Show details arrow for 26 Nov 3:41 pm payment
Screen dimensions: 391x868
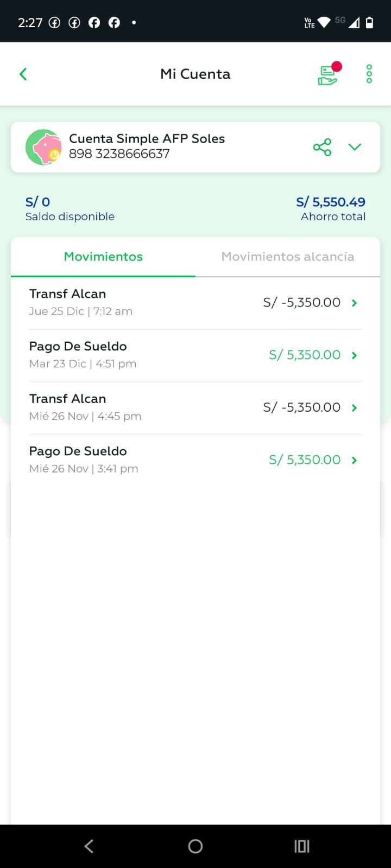tap(354, 460)
